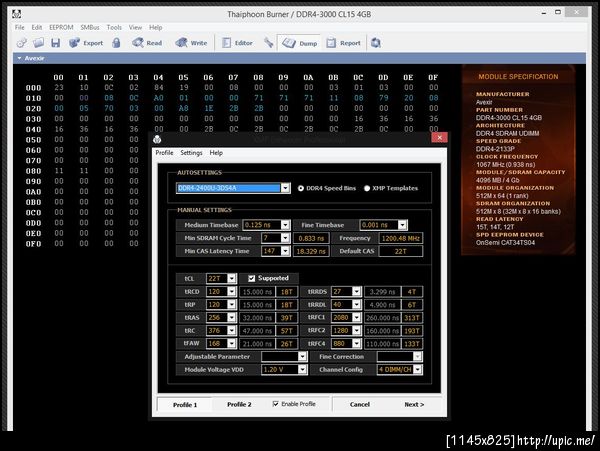This screenshot has height=451, width=600.
Task: Toggle the Enable Profile checkbox
Action: click(x=276, y=404)
